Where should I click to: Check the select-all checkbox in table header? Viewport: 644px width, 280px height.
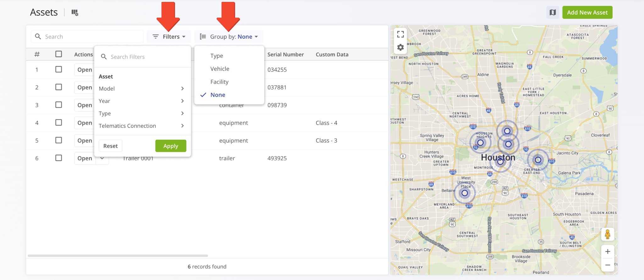[x=58, y=54]
